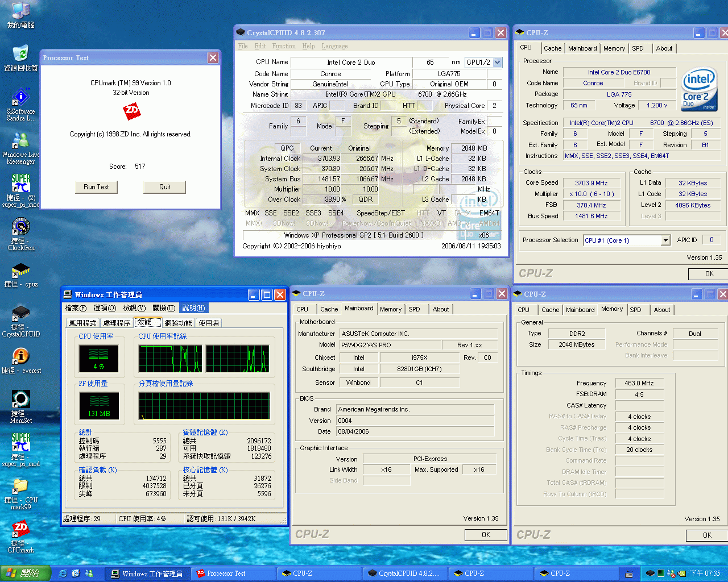The width and height of the screenshot is (728, 582).
Task: Click the CPU 使用率記錄 history graph
Action: coord(204,359)
